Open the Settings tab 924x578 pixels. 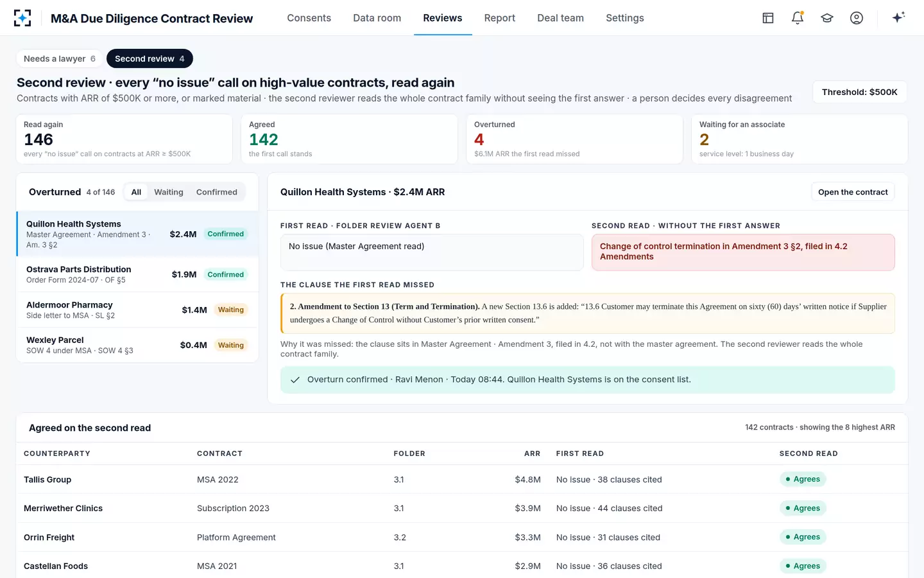coord(625,18)
